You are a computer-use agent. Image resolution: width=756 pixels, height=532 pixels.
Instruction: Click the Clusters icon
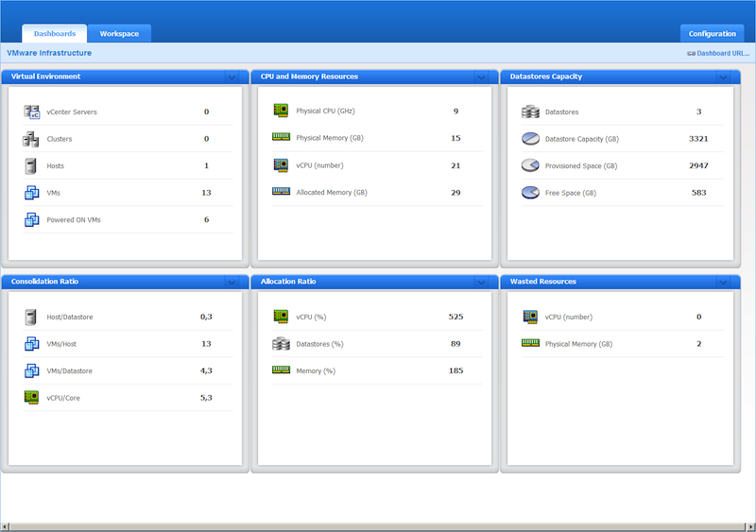(x=31, y=139)
